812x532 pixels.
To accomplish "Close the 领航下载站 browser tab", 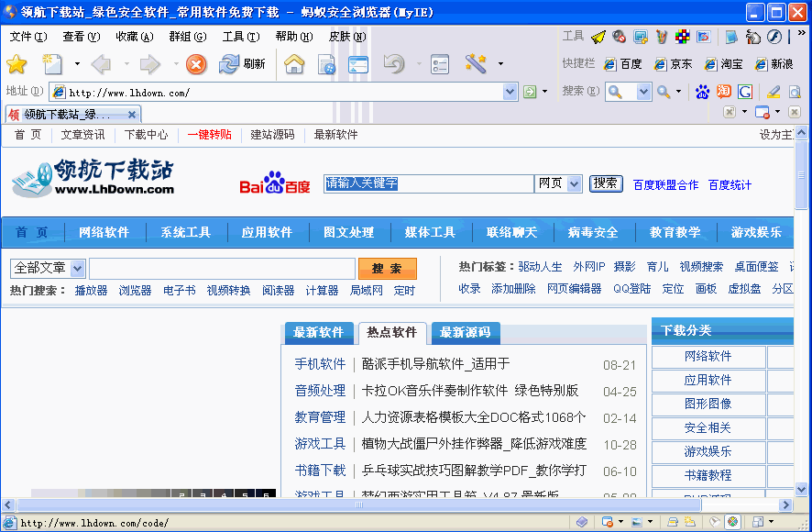I will tap(132, 115).
